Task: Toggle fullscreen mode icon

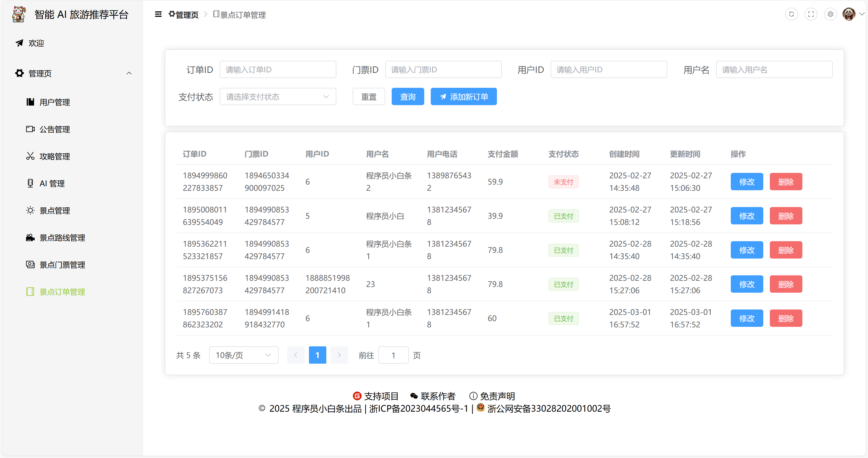Action: pyautogui.click(x=811, y=14)
